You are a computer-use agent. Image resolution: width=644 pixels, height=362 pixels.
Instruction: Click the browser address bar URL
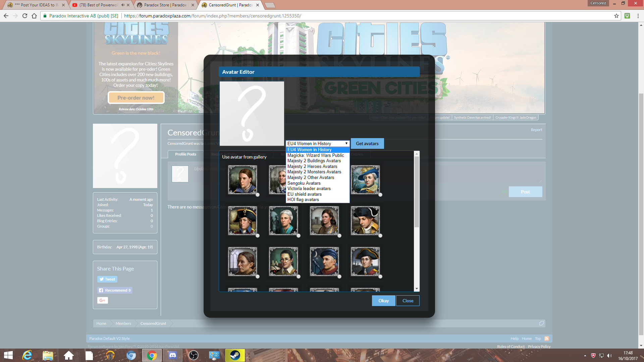pos(212,16)
